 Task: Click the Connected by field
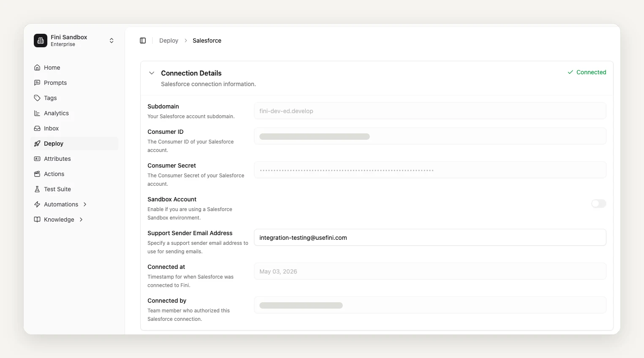(430, 305)
